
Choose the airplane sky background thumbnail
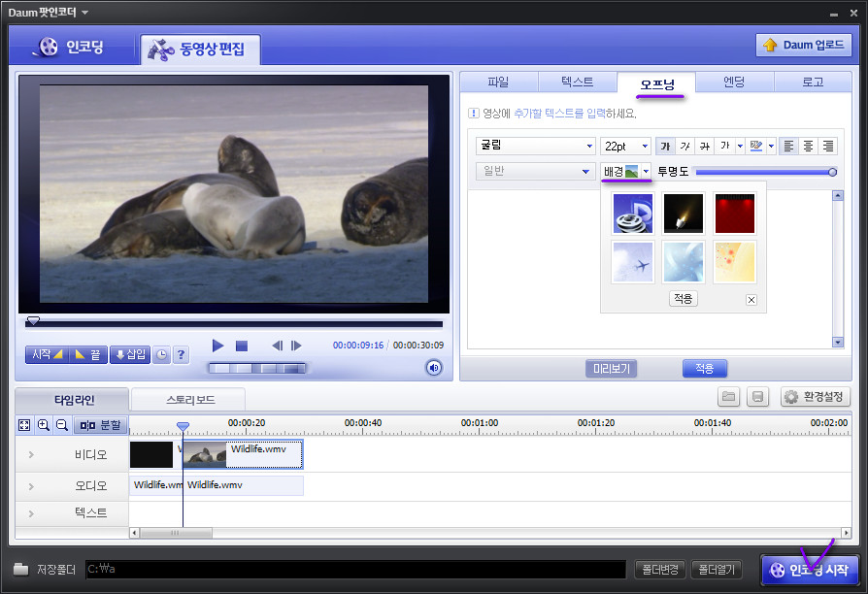[x=633, y=262]
